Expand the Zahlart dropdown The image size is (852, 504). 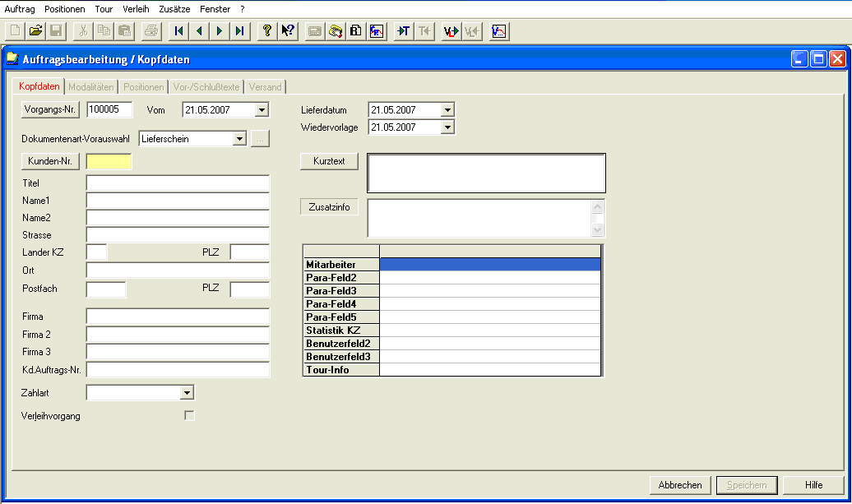(x=187, y=393)
